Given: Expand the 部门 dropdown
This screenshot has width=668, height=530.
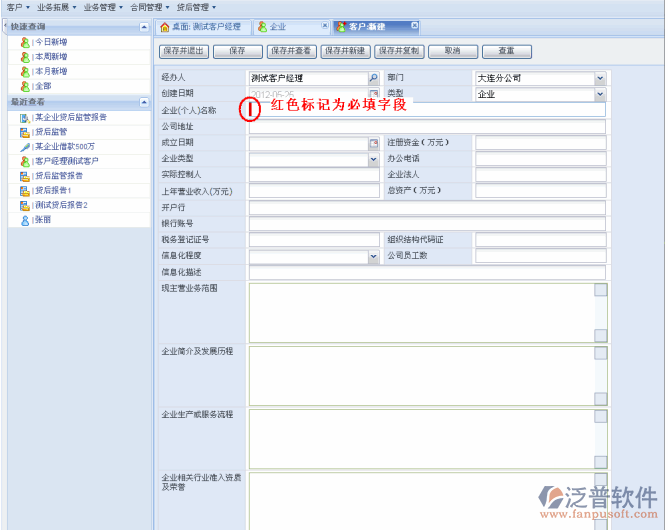Looking at the screenshot, I should 600,78.
